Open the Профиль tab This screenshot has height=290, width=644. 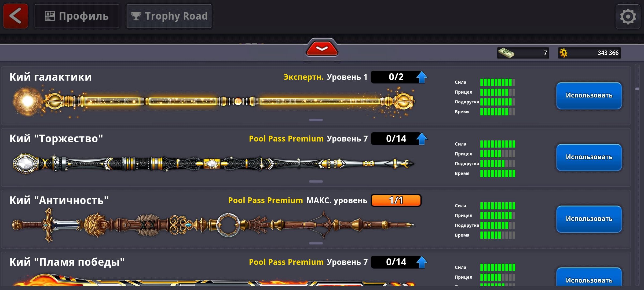coord(77,16)
